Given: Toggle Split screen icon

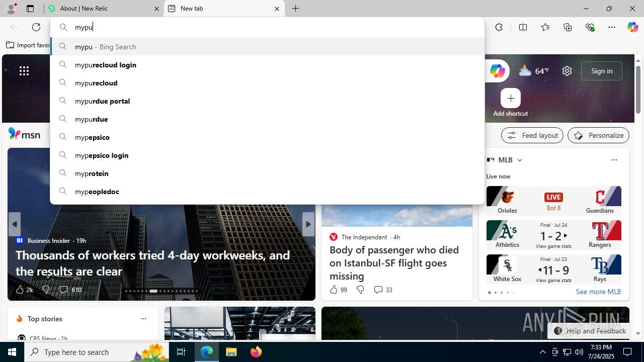Looking at the screenshot, I should [x=523, y=27].
